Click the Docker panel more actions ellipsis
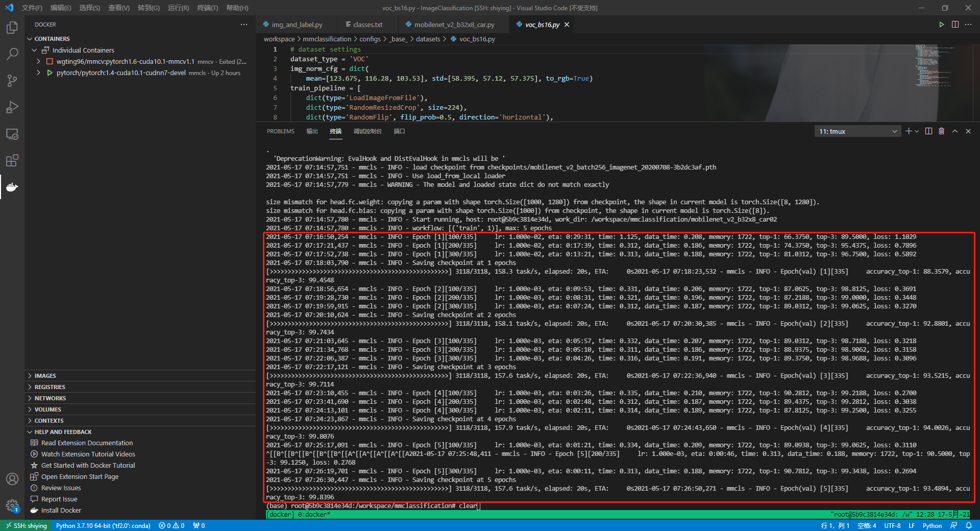This screenshot has width=980, height=531. [x=244, y=25]
